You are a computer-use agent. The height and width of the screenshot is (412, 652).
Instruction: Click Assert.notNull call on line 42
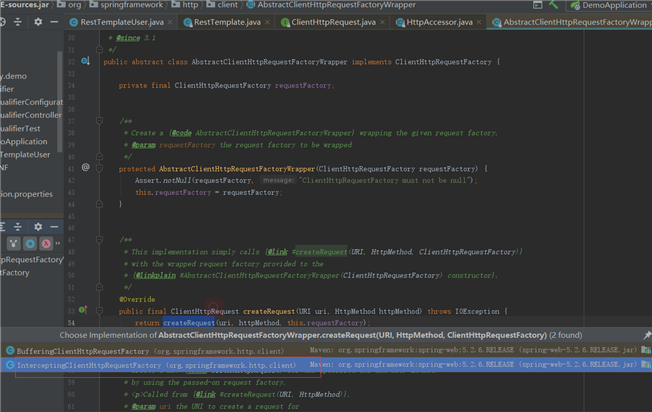[163, 180]
